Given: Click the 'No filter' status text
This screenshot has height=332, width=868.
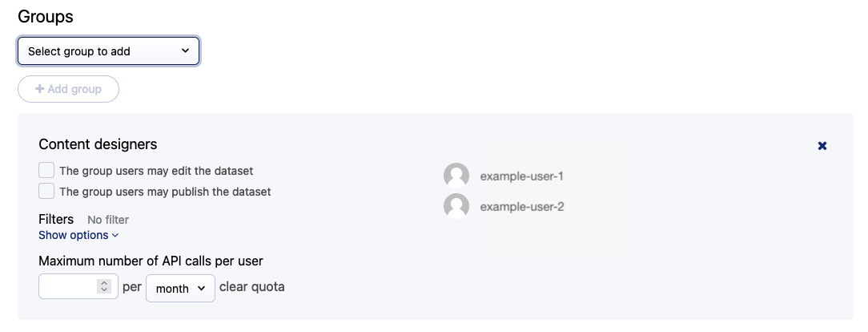Looking at the screenshot, I should pos(107,220).
